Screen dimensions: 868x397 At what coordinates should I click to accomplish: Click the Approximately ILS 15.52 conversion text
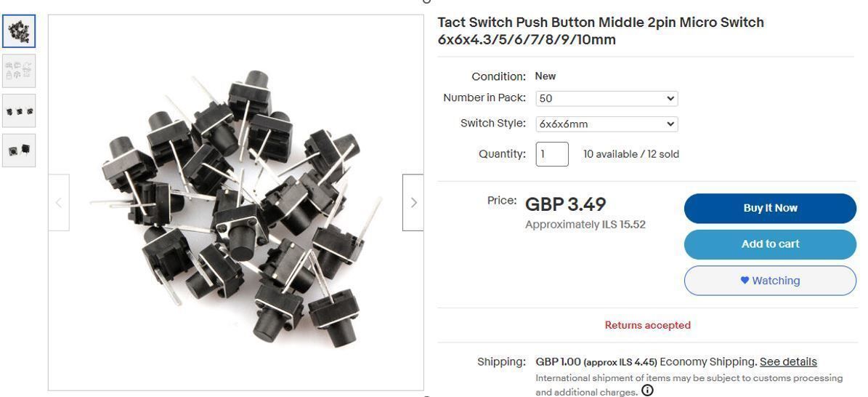tap(585, 225)
